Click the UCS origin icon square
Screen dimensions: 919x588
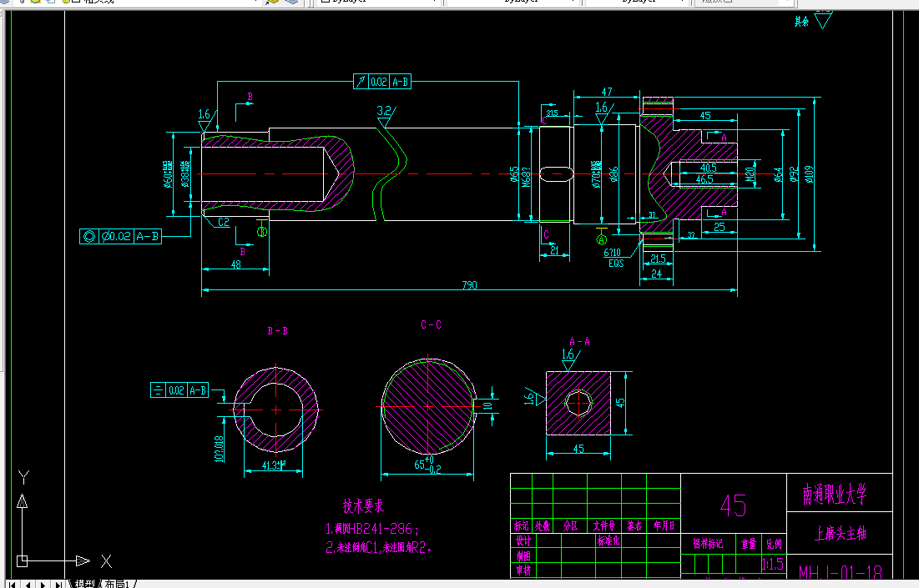point(22,561)
